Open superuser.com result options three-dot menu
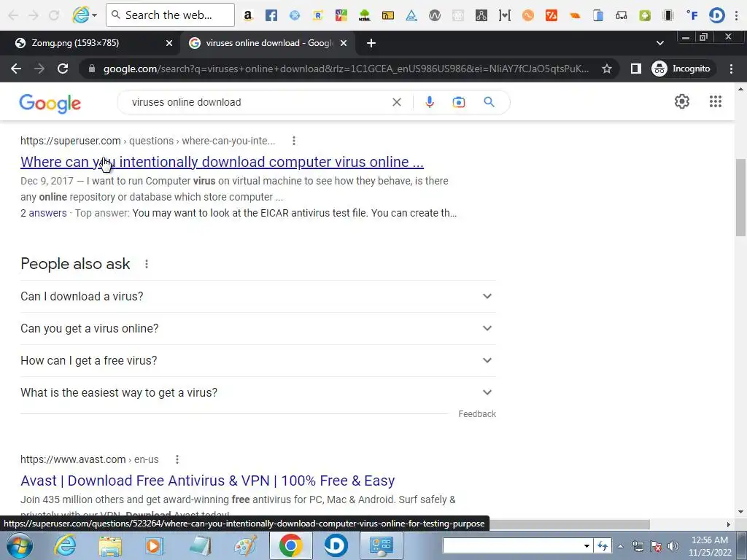Viewport: 747px width, 560px height. click(x=294, y=141)
